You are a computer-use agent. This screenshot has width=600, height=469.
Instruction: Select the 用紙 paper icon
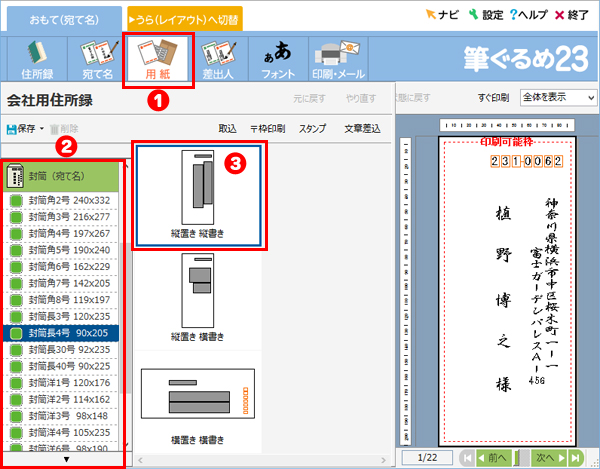click(x=158, y=60)
